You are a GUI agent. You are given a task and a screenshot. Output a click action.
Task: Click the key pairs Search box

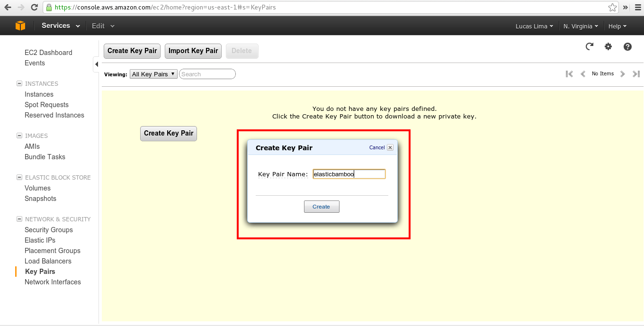[x=207, y=74]
